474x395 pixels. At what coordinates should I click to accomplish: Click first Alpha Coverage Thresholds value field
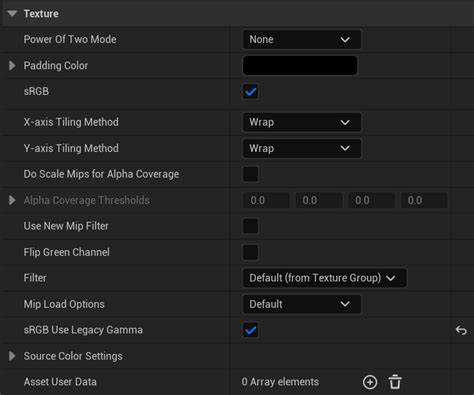[x=266, y=200]
